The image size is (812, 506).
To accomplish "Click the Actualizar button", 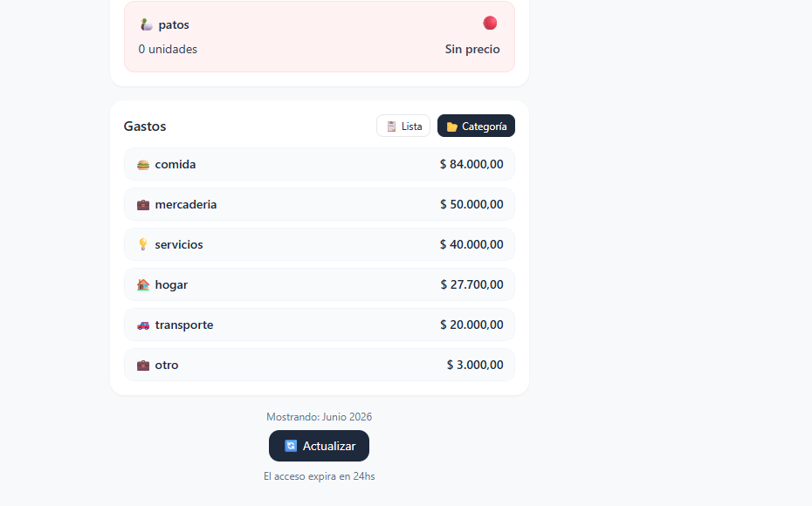I will coord(319,446).
